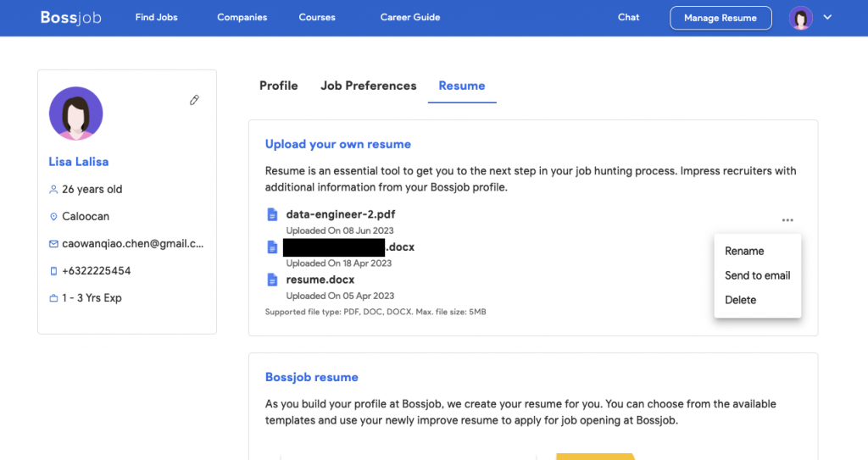
Task: Click the phone number +6322225454
Action: coord(97,271)
